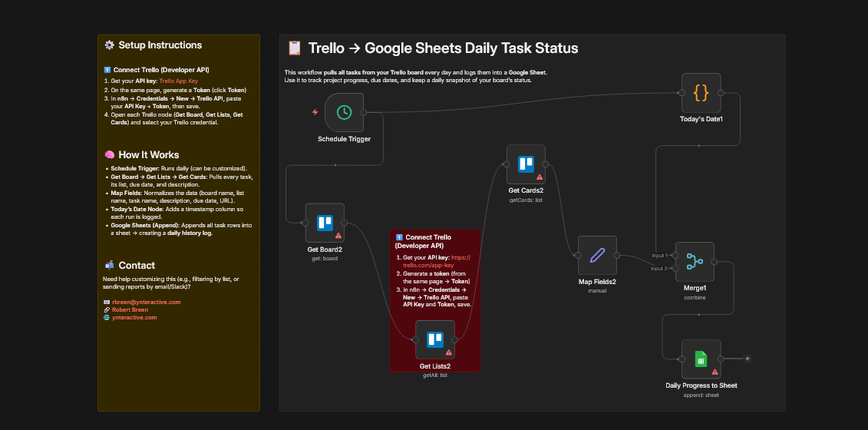Click the plus connector after Daily Progress node
The width and height of the screenshot is (868, 430).
click(748, 359)
